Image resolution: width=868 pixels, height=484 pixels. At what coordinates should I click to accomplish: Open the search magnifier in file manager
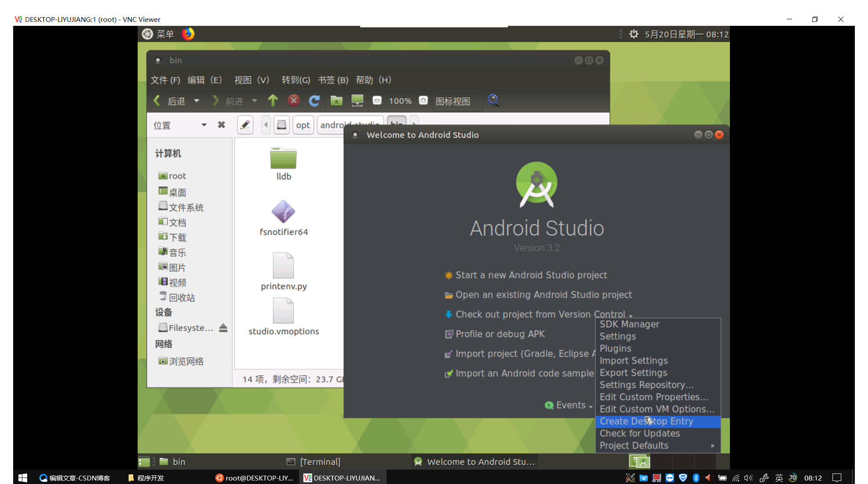[494, 101]
